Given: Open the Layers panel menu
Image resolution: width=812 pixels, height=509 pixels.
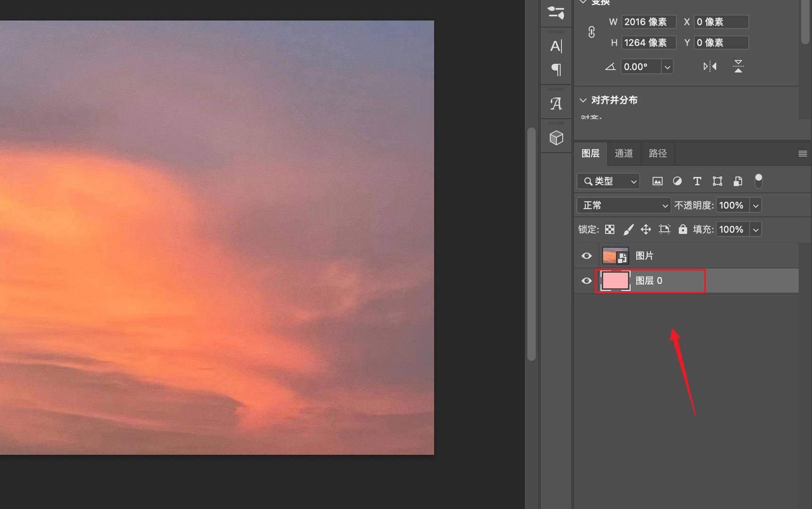Looking at the screenshot, I should 802,153.
